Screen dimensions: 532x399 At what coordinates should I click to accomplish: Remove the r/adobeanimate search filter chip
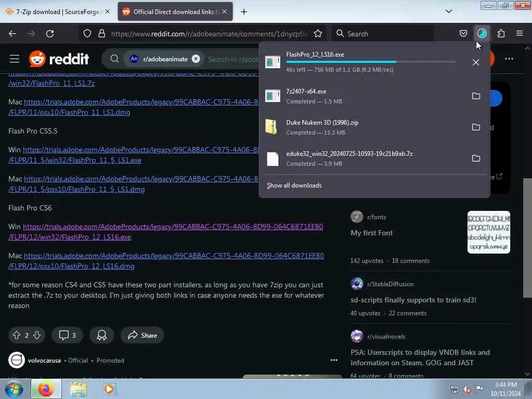pos(196,59)
